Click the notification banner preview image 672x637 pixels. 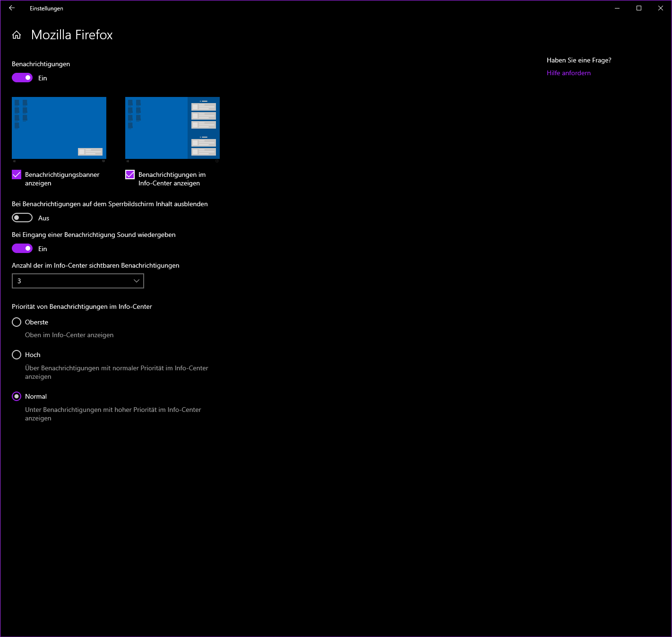point(59,130)
